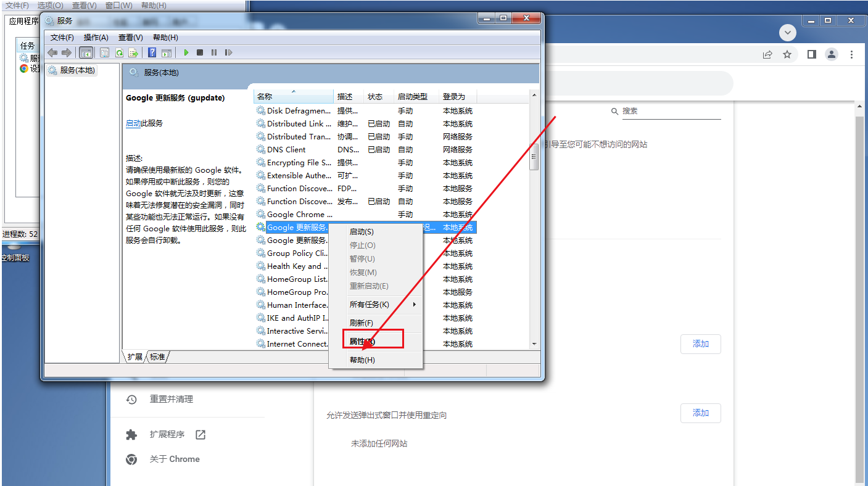The height and width of the screenshot is (486, 868).
Task: Select the Google Chrome service row
Action: [365, 215]
